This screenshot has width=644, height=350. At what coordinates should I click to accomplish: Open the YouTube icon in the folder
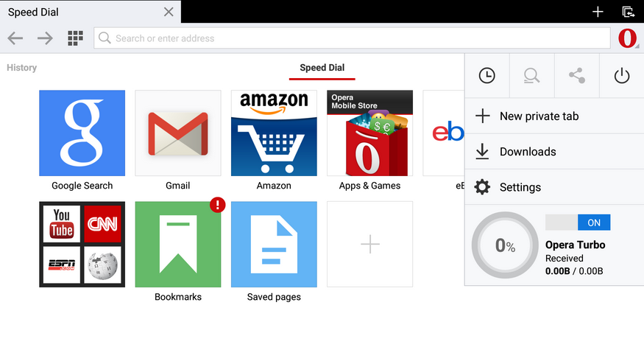pyautogui.click(x=62, y=224)
